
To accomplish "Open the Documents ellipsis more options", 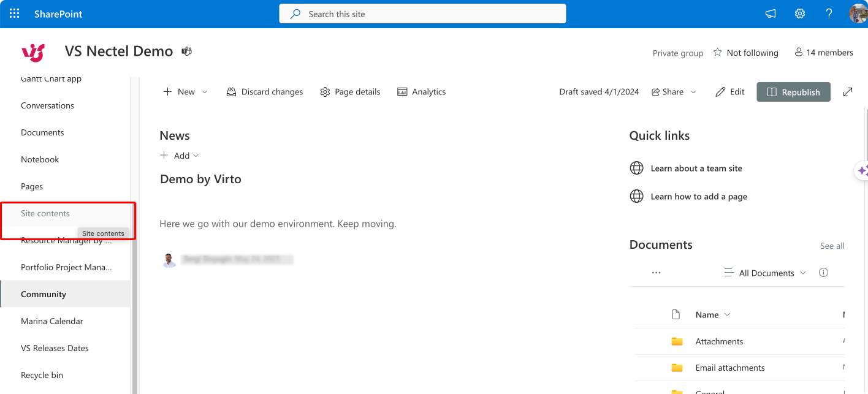I will click(x=657, y=273).
